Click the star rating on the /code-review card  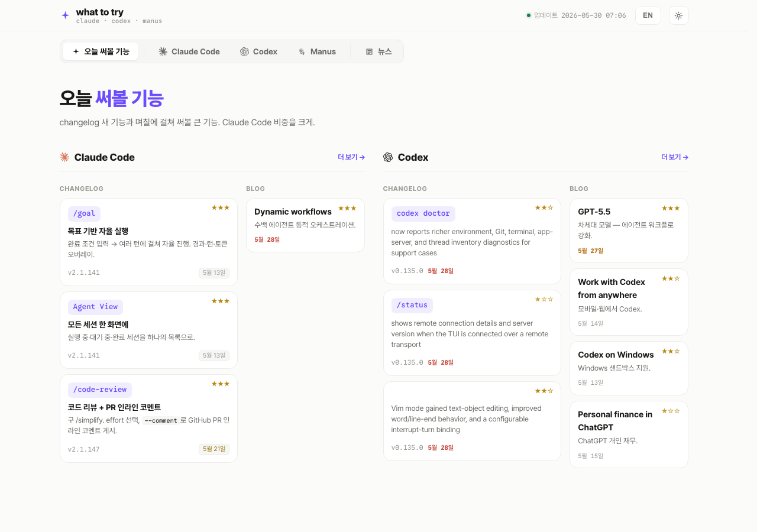tap(221, 384)
